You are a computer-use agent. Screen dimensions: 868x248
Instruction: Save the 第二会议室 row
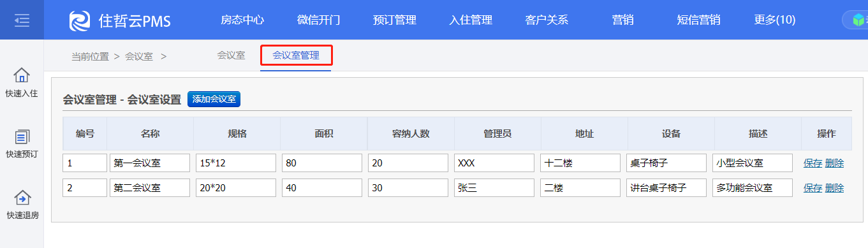(x=813, y=188)
